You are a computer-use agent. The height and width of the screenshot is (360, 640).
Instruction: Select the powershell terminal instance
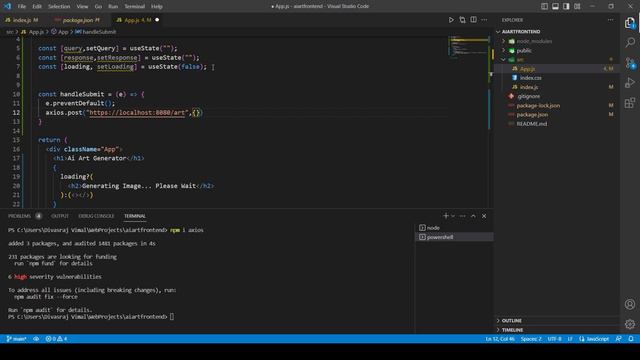454,237
